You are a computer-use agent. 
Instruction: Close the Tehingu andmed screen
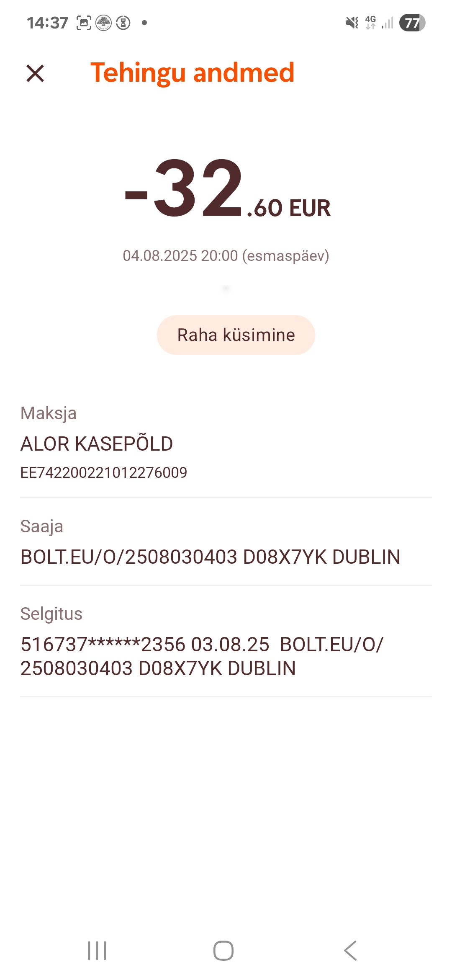click(35, 73)
